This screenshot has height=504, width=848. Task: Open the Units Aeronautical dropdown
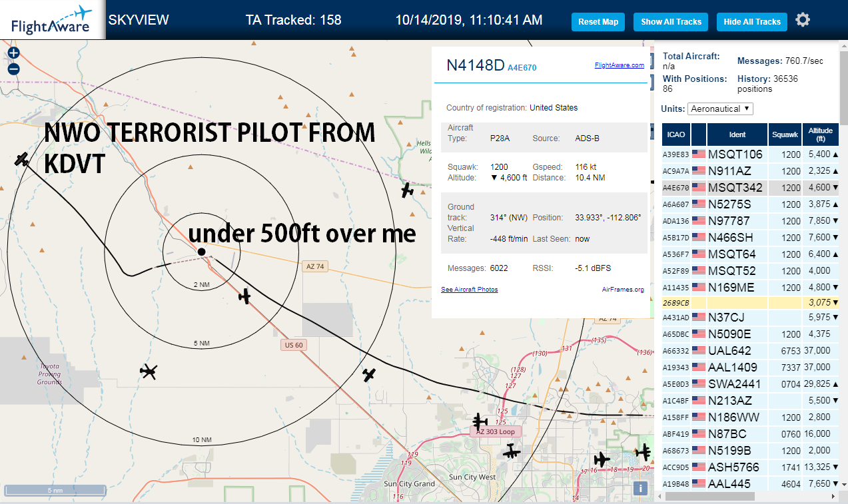720,109
